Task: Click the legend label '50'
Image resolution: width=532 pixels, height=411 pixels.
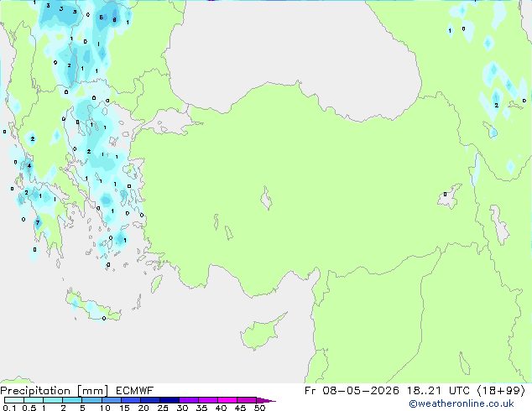Action: point(260,408)
